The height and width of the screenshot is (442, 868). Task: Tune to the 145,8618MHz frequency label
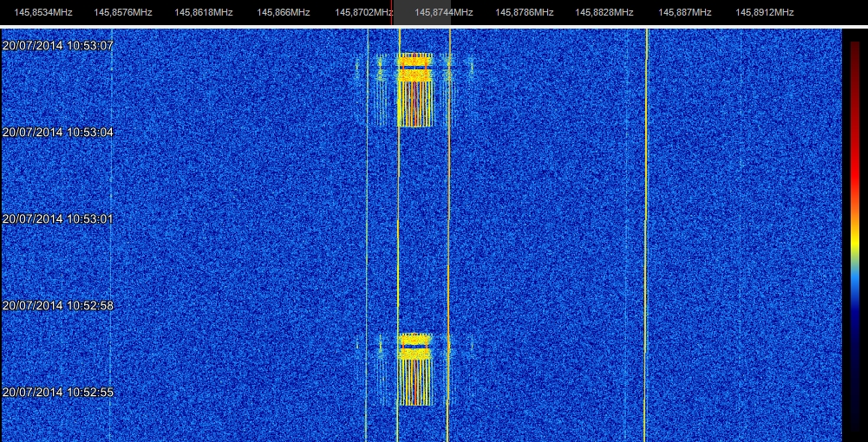click(x=204, y=13)
